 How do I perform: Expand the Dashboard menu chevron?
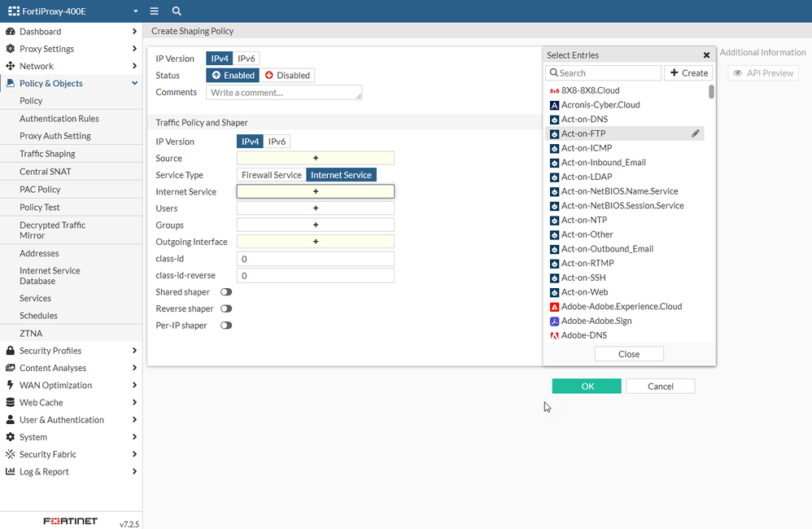point(134,31)
